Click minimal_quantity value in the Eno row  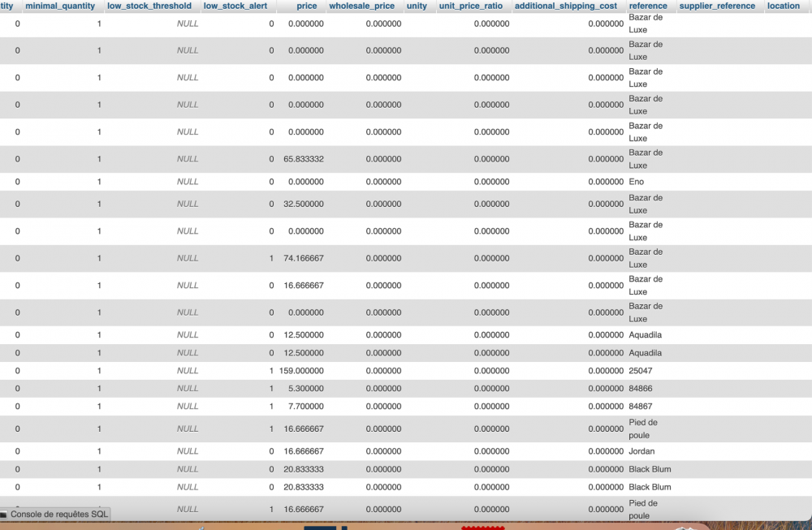click(99, 182)
